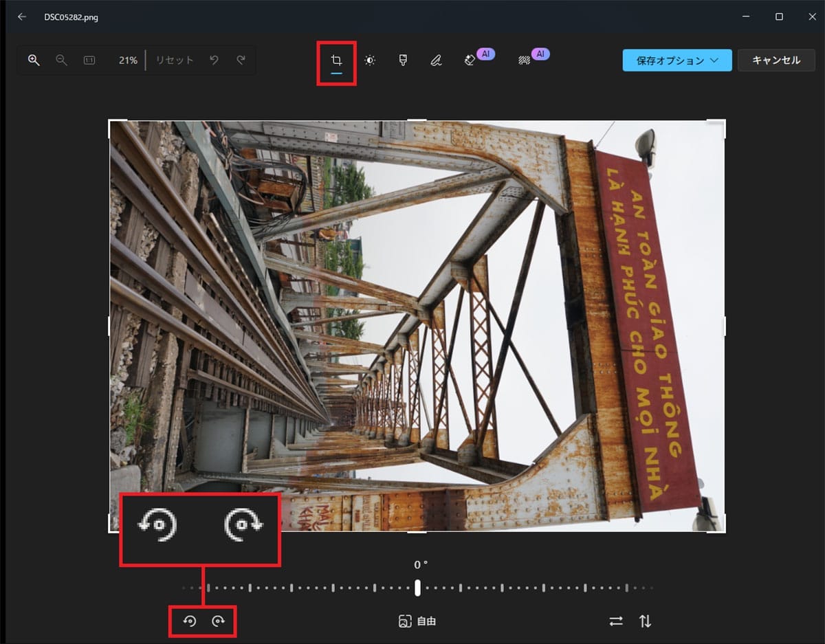Cancel editing with キャンセル button
This screenshot has width=825, height=644.
pos(776,60)
